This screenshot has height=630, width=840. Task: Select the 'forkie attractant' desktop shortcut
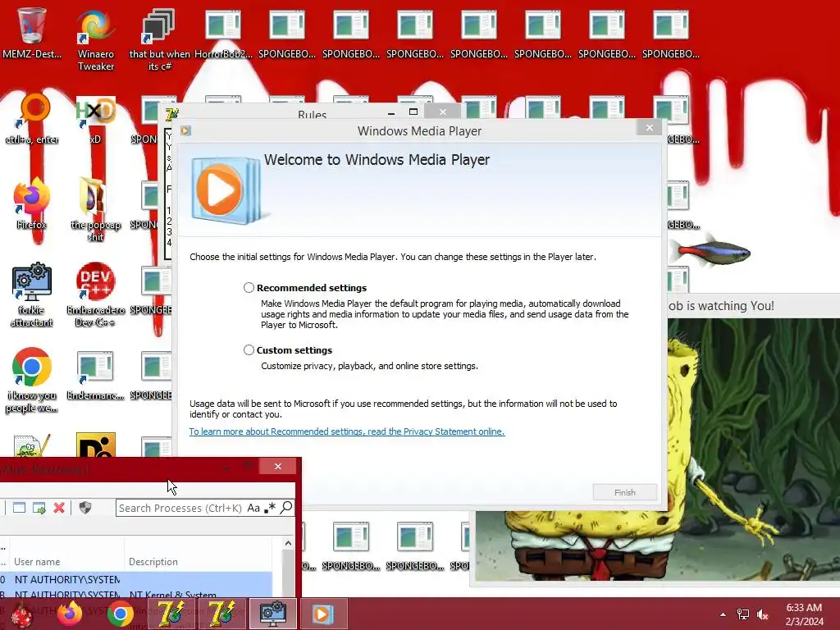coord(32,294)
